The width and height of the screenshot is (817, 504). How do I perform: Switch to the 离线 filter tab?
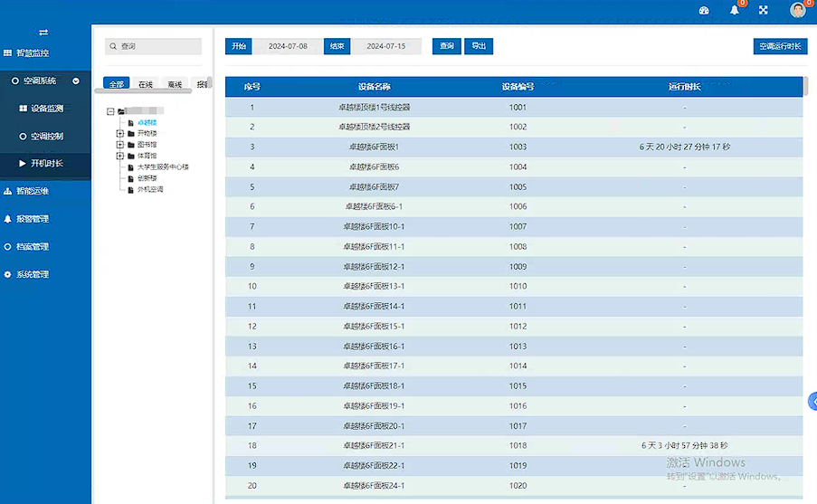[175, 84]
